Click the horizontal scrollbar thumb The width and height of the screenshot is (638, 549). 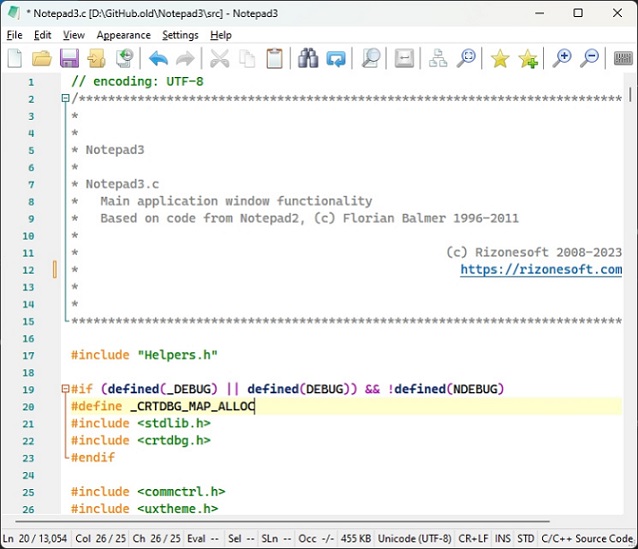(x=282, y=521)
